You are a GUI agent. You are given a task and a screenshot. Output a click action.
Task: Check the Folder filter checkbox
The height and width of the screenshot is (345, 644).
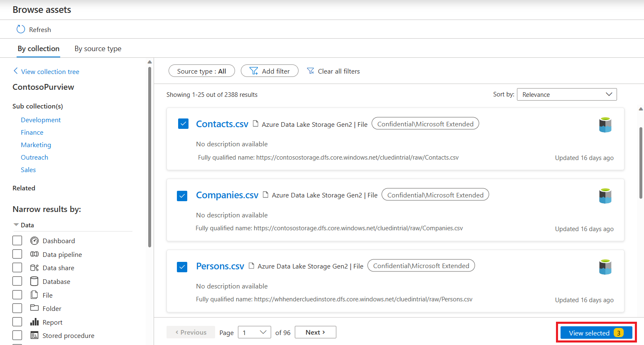pyautogui.click(x=17, y=308)
